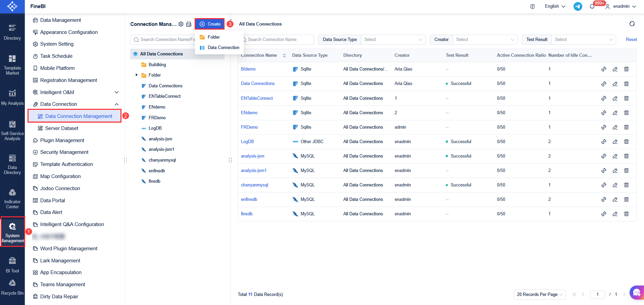Viewport: 644px width, 305px height.
Task: Edit the analysis-jsm connection
Action: (x=615, y=156)
